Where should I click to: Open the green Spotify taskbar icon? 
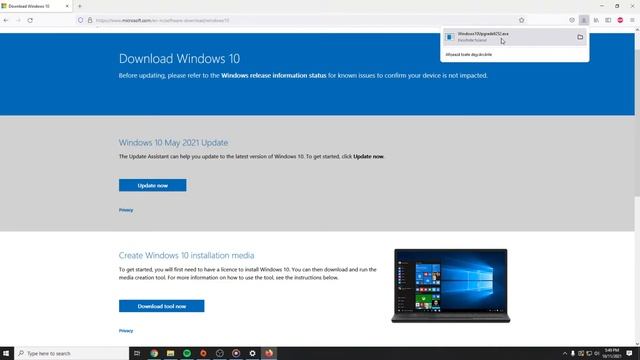pyautogui.click(x=187, y=353)
